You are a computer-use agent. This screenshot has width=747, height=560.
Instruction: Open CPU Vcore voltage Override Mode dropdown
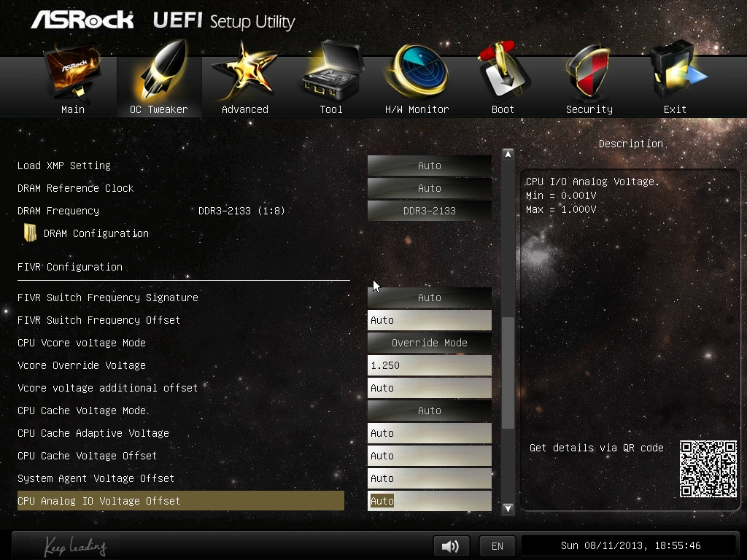tap(429, 343)
